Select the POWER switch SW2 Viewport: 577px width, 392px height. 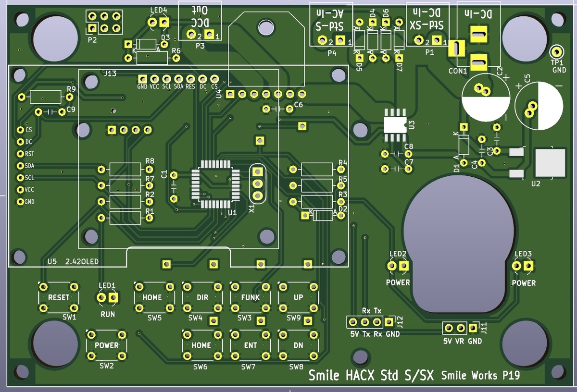click(107, 345)
